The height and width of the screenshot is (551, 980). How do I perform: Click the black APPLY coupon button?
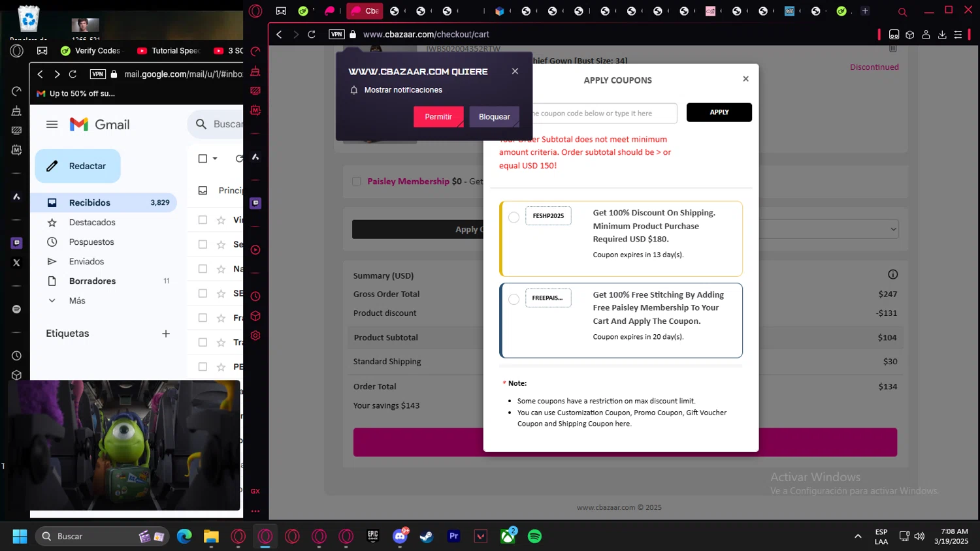(719, 112)
